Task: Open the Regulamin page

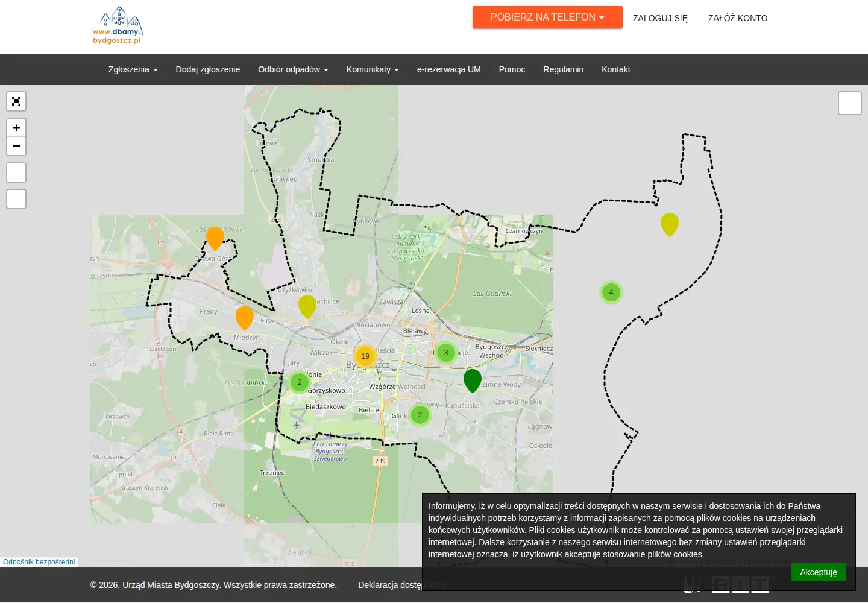Action: point(563,69)
